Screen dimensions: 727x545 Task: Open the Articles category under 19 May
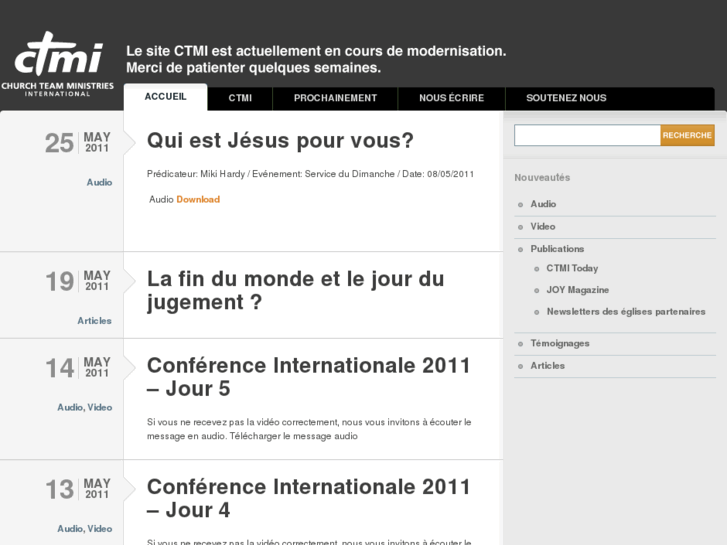[x=95, y=321]
